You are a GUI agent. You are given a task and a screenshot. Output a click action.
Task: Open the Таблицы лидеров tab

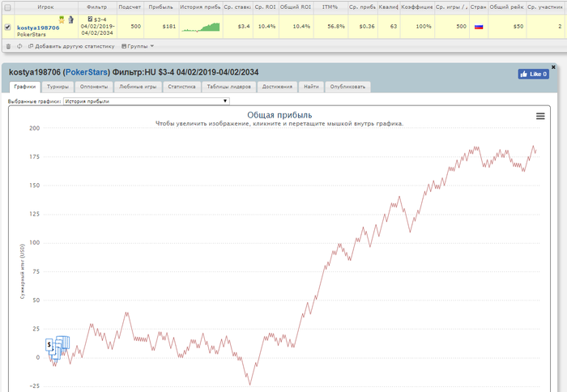pos(229,87)
